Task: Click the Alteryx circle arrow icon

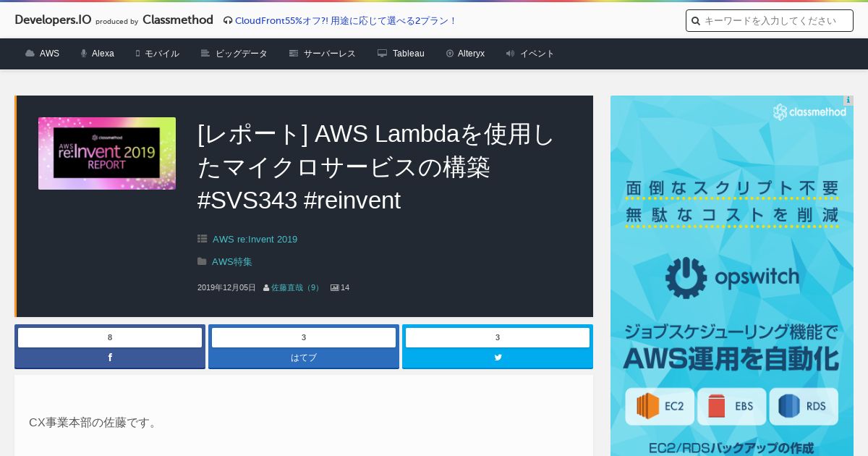Action: pyautogui.click(x=450, y=54)
